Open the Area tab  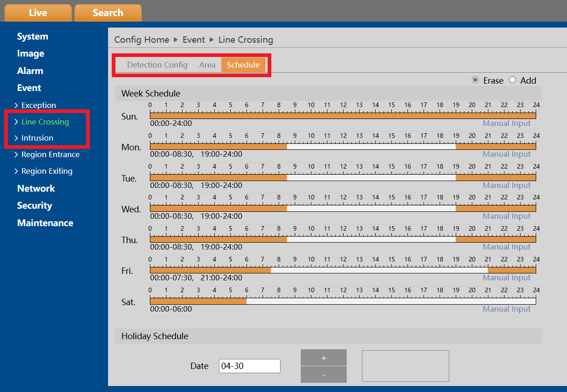207,65
